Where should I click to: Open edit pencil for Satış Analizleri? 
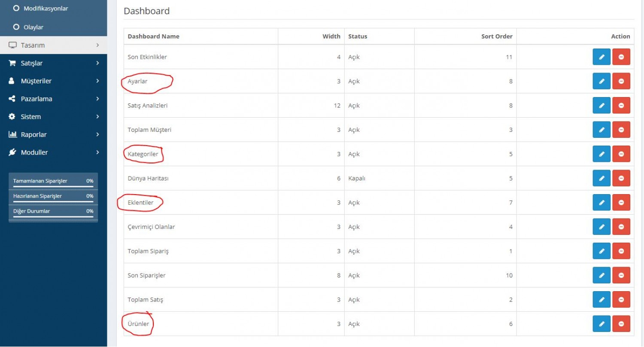tap(601, 105)
